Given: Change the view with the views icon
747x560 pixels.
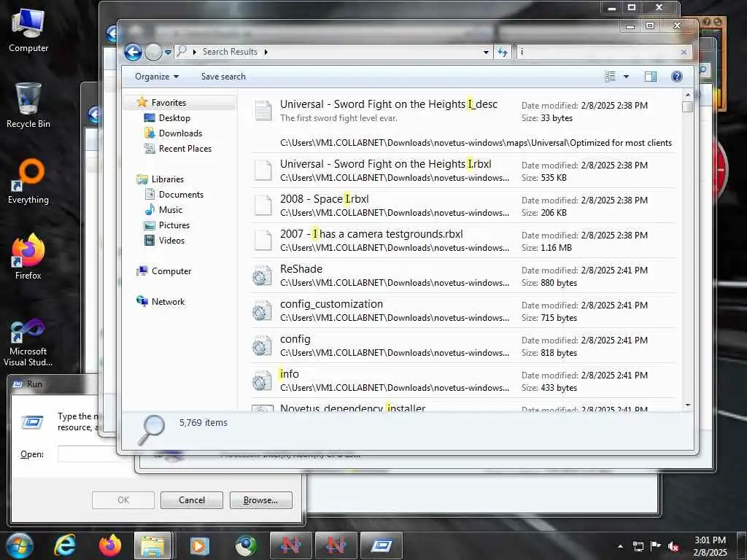Looking at the screenshot, I should click(611, 77).
